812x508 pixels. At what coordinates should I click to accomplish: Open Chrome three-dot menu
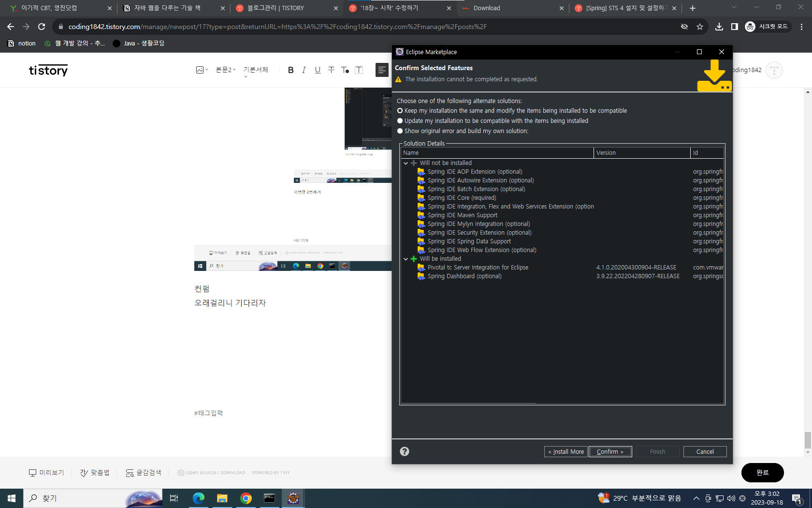(x=801, y=27)
